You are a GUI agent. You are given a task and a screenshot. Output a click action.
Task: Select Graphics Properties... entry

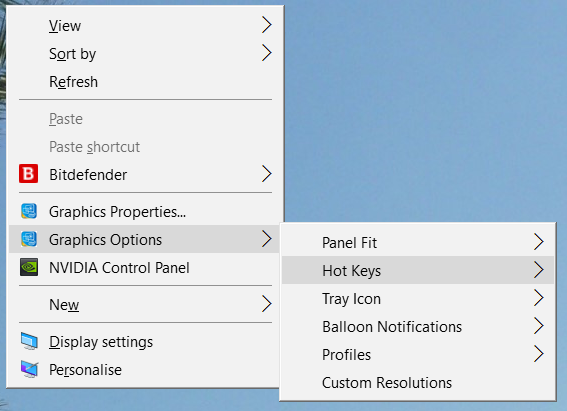pyautogui.click(x=144, y=211)
